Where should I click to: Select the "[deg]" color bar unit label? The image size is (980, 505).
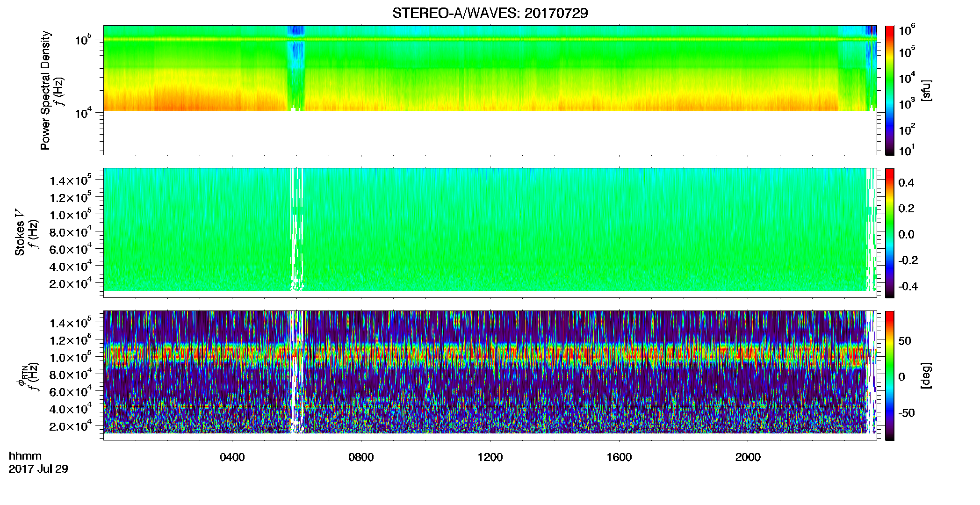pos(926,375)
